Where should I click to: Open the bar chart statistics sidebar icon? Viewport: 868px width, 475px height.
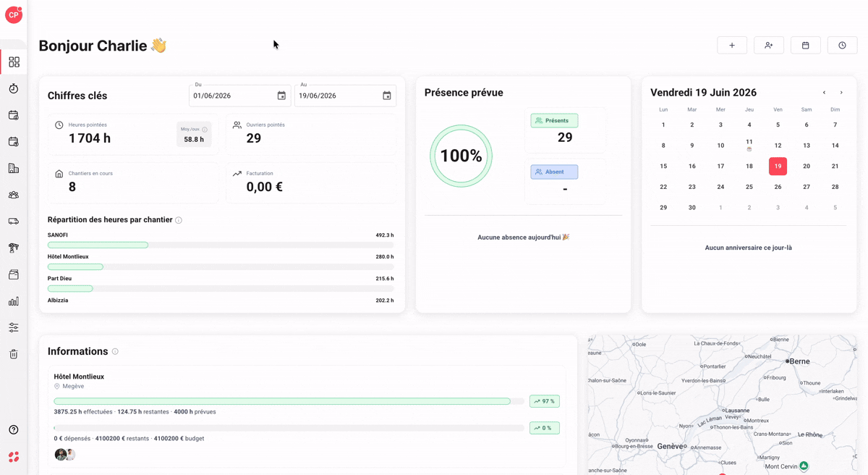coord(14,301)
